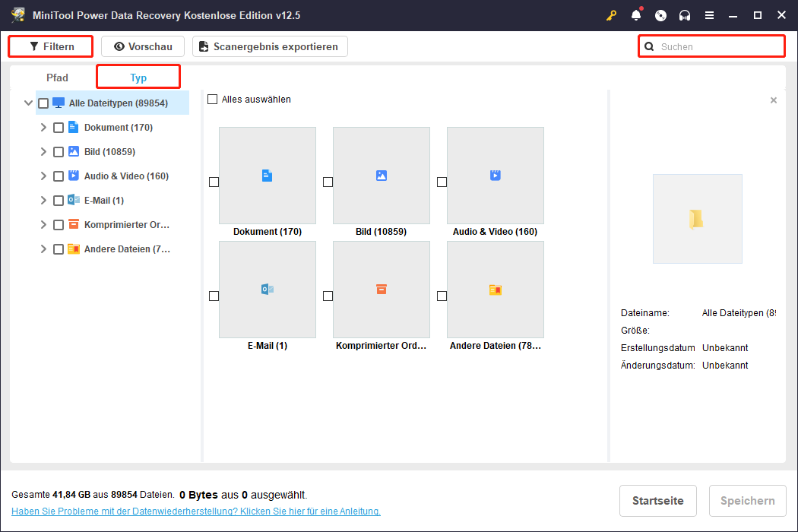Focus the Suchen search field
Screen dimensions: 798x532
click(711, 47)
